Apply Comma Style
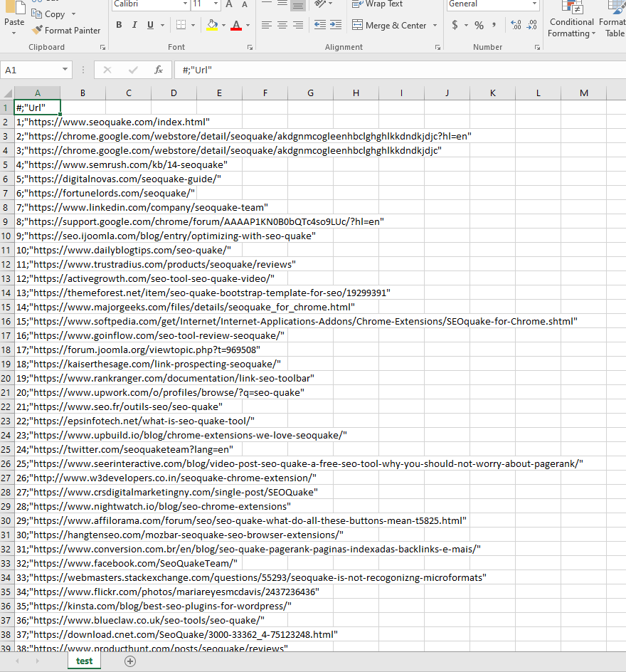Image resolution: width=626 pixels, height=672 pixels. coord(494,26)
